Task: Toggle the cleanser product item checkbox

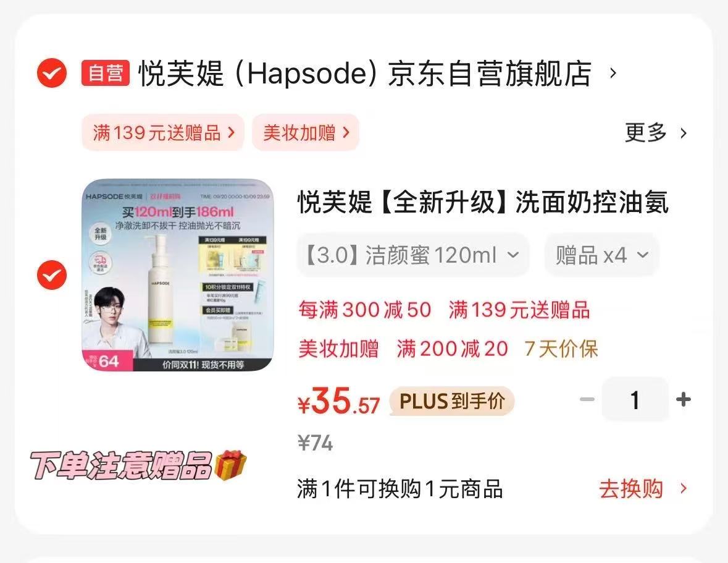Action: click(x=51, y=275)
